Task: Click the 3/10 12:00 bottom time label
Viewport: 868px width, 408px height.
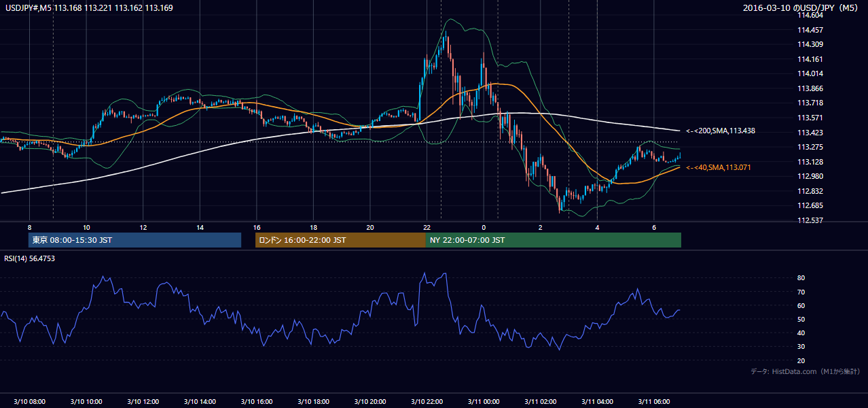Action: click(x=143, y=402)
